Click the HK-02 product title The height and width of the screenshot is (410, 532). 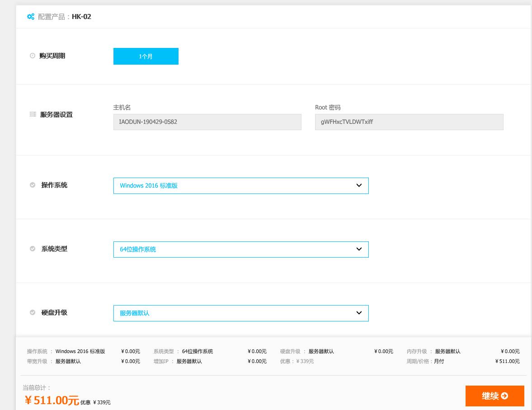pyautogui.click(x=81, y=17)
